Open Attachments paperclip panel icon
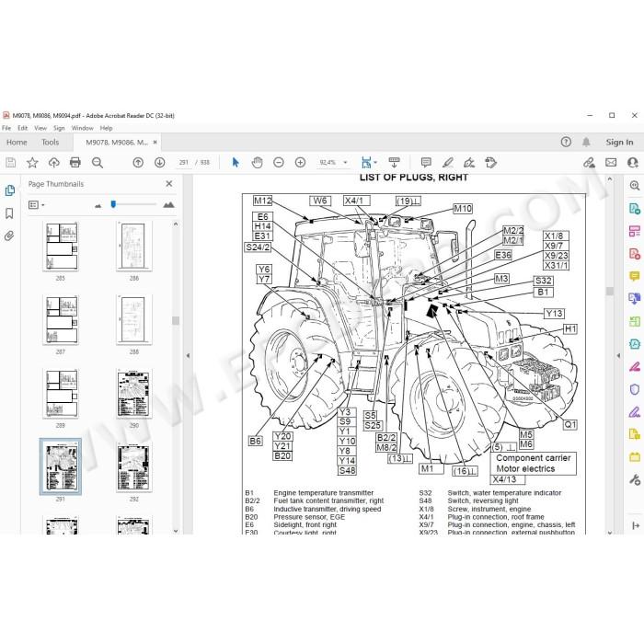Screen dimensions: 644x644 [x=9, y=236]
